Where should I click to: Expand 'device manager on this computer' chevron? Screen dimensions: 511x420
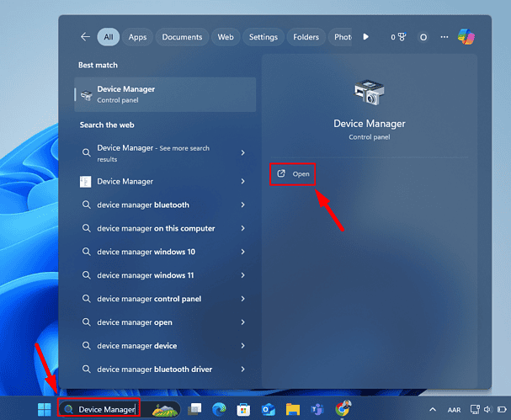tap(242, 228)
